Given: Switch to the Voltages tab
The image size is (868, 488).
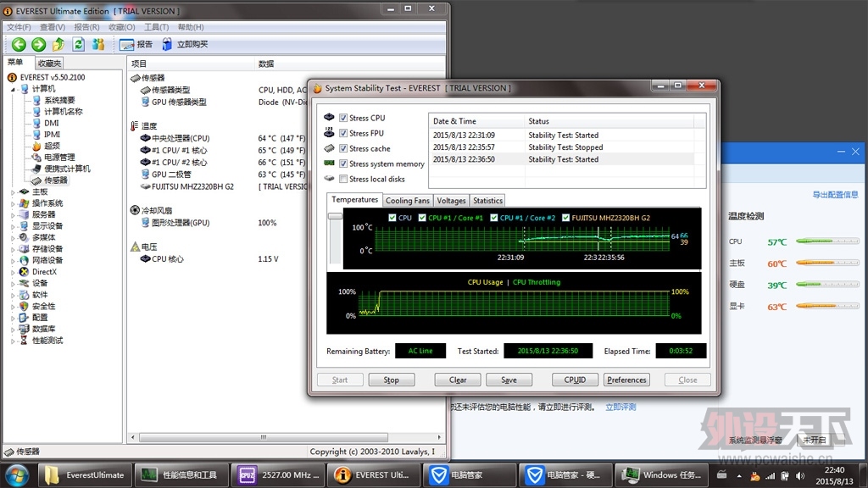Looking at the screenshot, I should (451, 201).
